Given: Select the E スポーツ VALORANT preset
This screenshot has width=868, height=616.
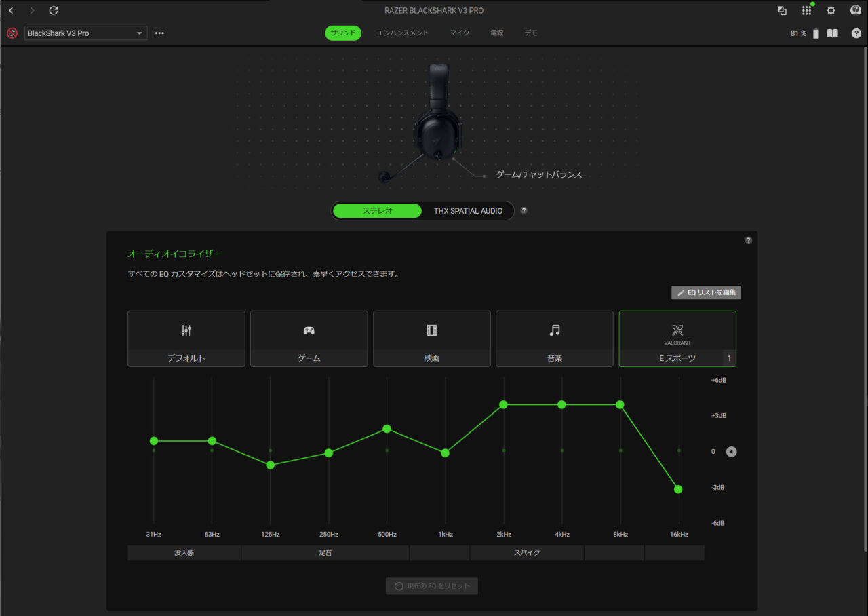Looking at the screenshot, I should coord(677,339).
